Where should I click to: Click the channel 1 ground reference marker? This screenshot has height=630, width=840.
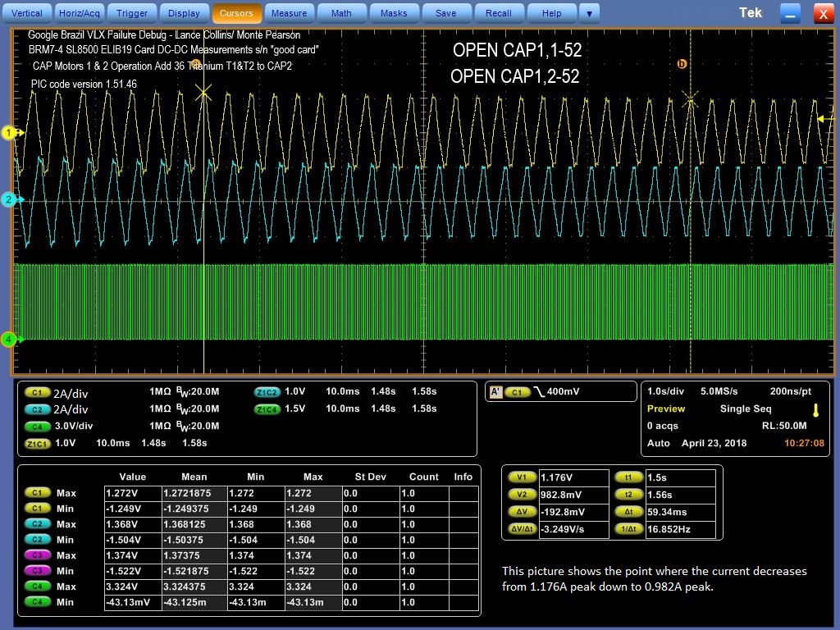tap(9, 133)
